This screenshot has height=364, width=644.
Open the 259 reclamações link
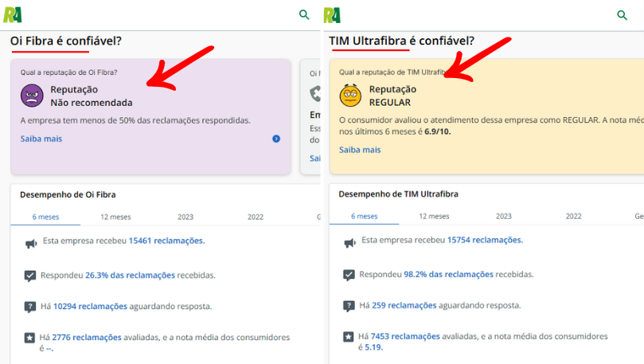[x=404, y=306]
